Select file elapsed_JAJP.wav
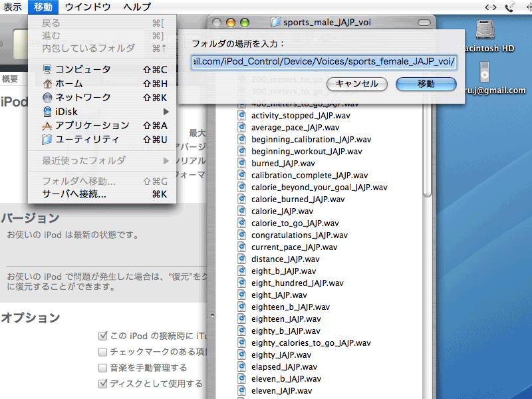 [x=284, y=367]
